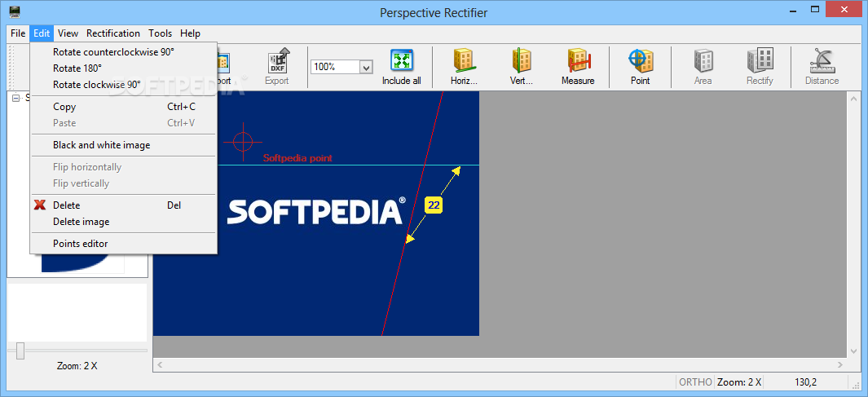Click the Rectify tool icon

tap(760, 60)
